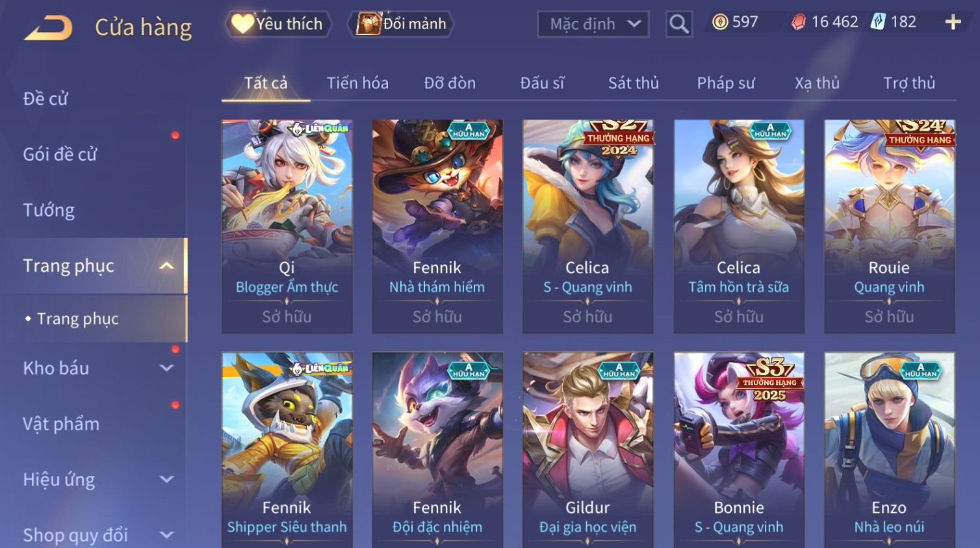Open favorites with the heart icon
This screenshot has height=548, width=980.
click(242, 24)
